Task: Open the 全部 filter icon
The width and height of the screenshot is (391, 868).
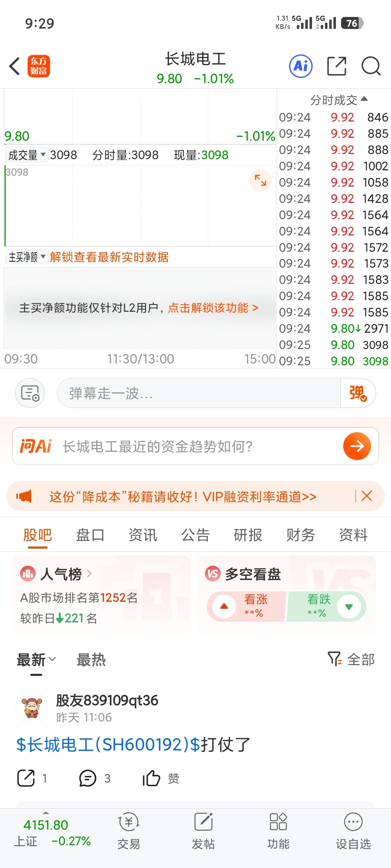Action: tap(335, 659)
